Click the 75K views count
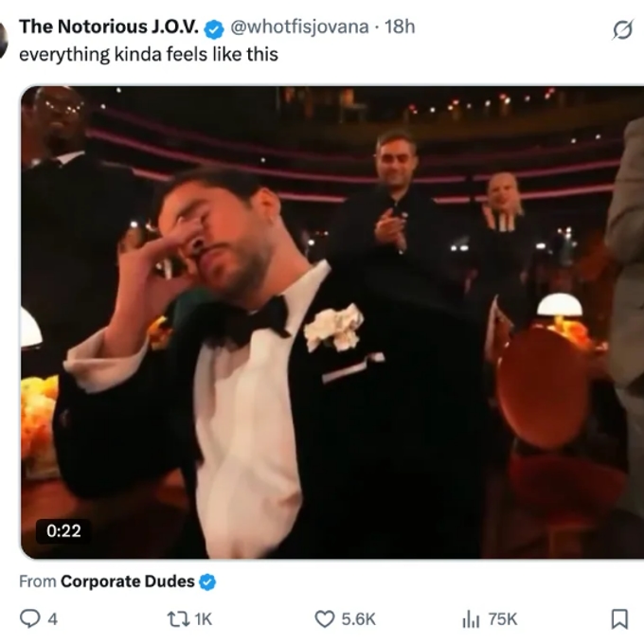The height and width of the screenshot is (644, 644). click(503, 618)
